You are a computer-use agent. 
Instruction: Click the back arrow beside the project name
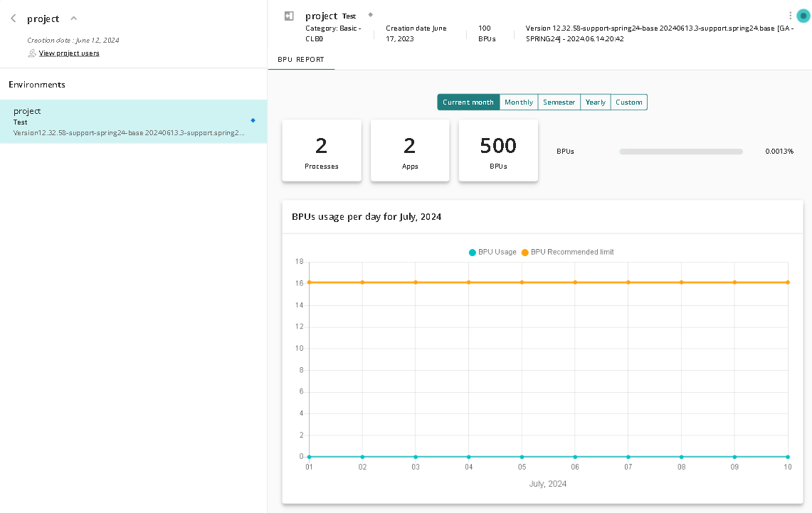pos(14,18)
